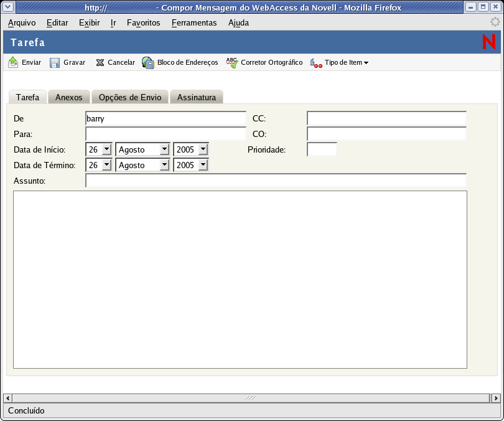Click the horizontal scrollbar thumb
504x421 pixels.
tap(251, 398)
